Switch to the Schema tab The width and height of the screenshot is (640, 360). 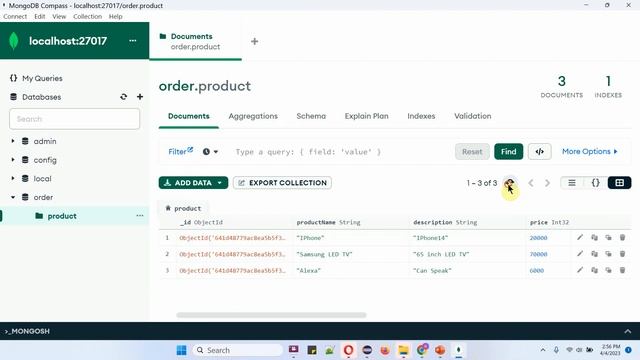tap(311, 116)
